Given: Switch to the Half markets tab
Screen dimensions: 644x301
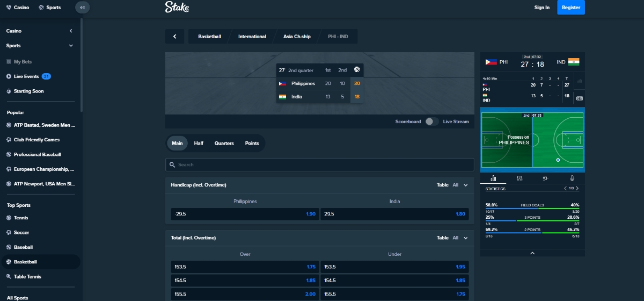Looking at the screenshot, I should point(199,144).
